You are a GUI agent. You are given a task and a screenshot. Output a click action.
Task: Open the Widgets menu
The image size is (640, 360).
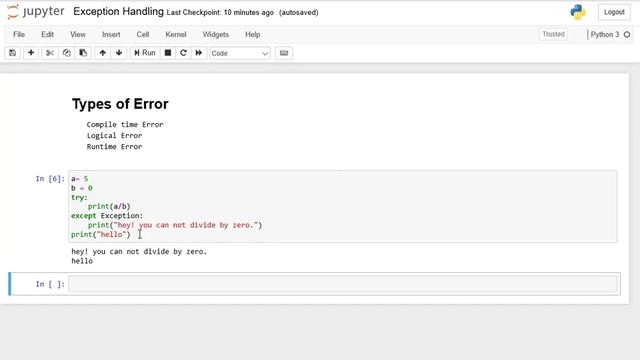pyautogui.click(x=216, y=35)
